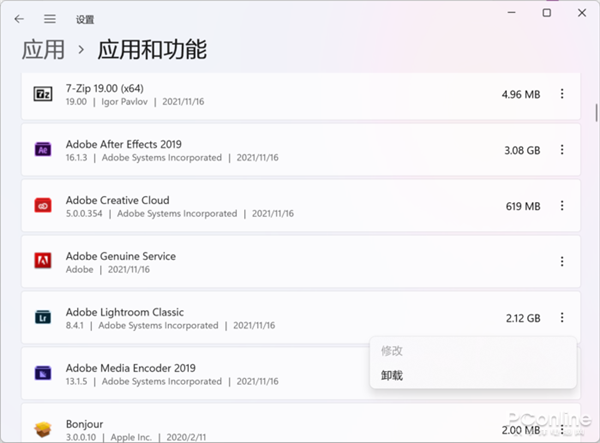Viewport: 600px width, 443px height.
Task: Toggle the Lightroom Classic three-dot menu
Action: [x=562, y=317]
